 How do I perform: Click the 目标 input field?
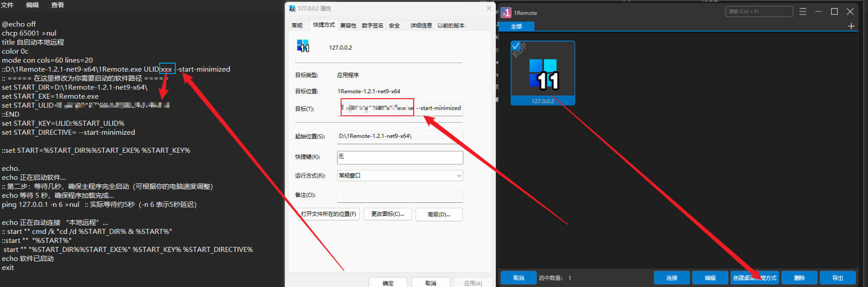tap(400, 108)
